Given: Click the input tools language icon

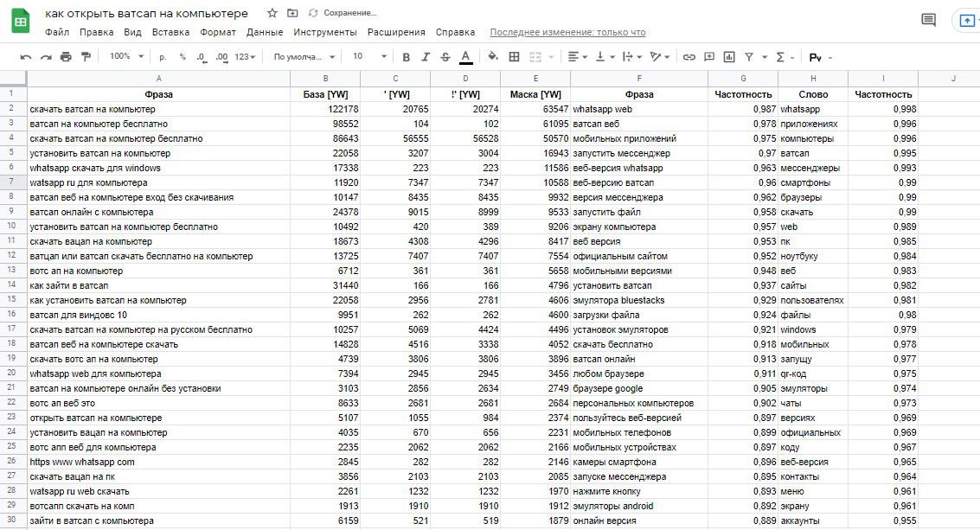Looking at the screenshot, I should 815,58.
